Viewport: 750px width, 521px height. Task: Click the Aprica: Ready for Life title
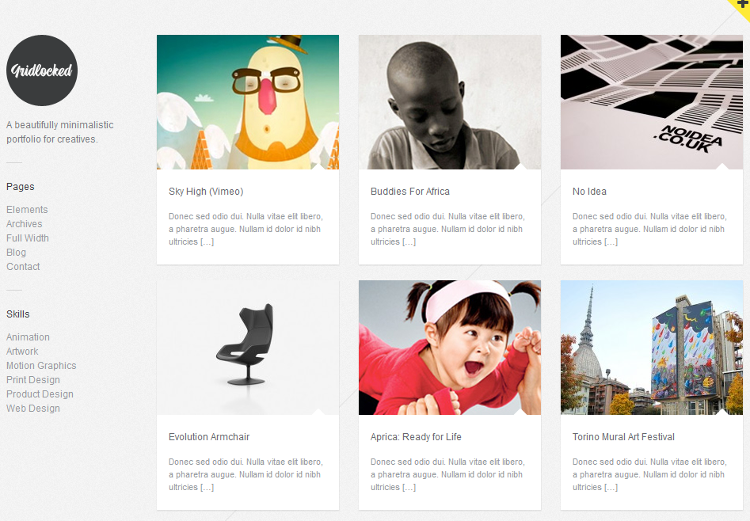tap(416, 437)
